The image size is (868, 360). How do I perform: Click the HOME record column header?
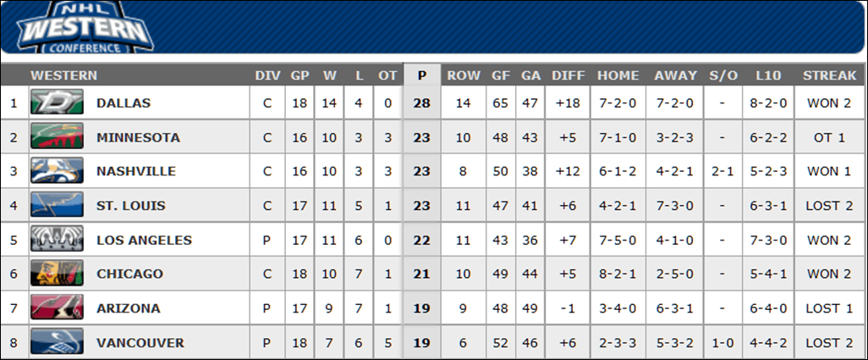pyautogui.click(x=618, y=75)
